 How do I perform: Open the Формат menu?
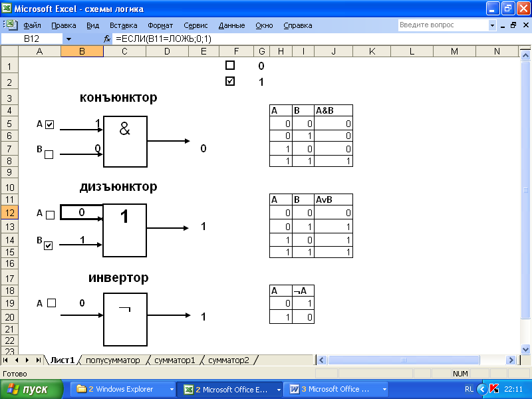click(160, 25)
